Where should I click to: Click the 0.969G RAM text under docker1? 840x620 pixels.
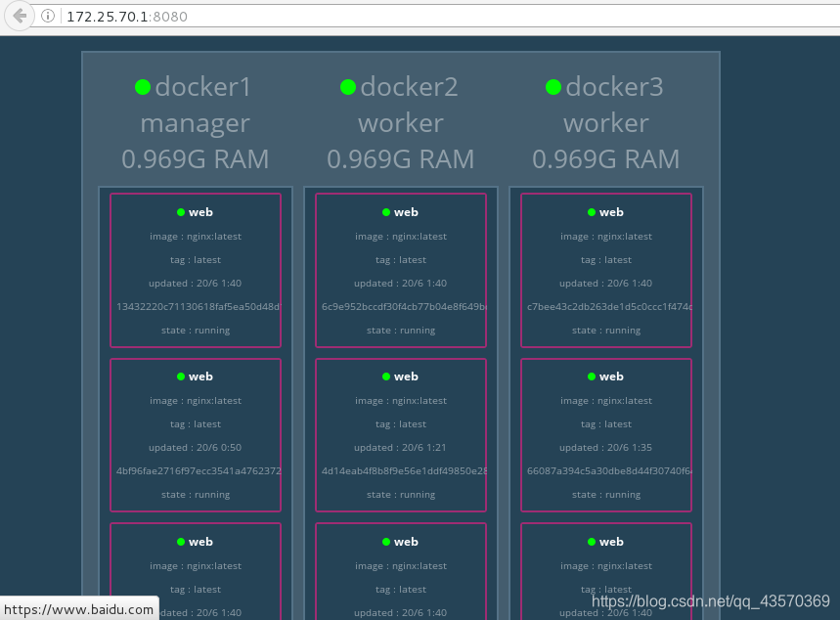[x=195, y=159]
